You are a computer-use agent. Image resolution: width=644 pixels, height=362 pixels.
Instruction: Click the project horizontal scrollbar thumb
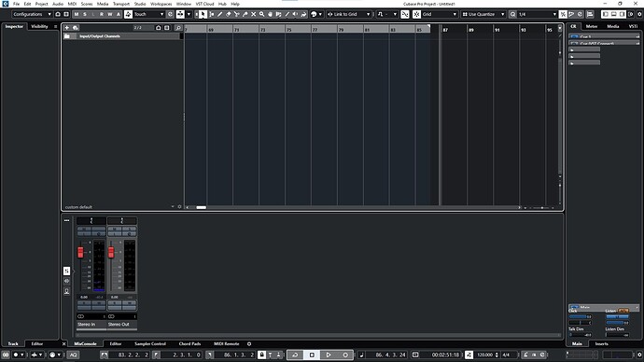(201, 207)
